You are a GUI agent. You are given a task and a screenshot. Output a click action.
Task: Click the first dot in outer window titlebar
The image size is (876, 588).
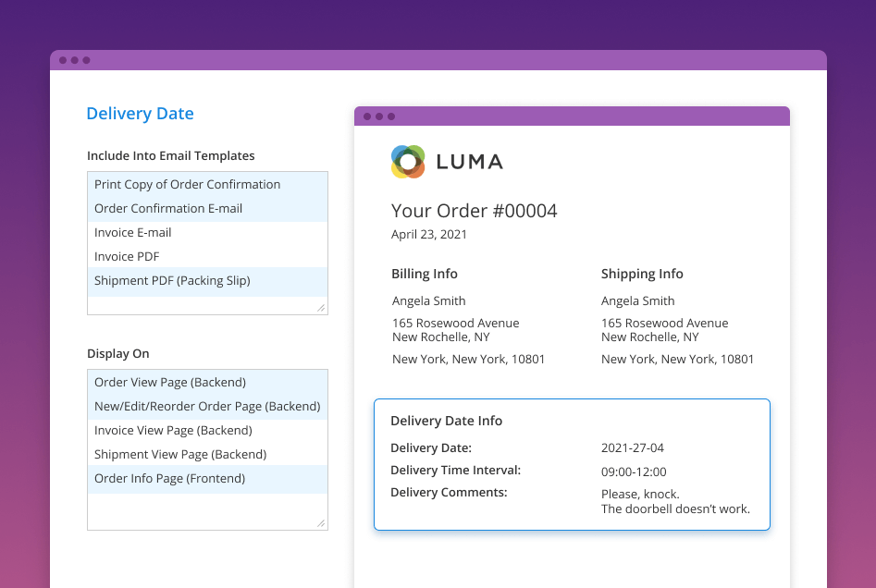point(63,60)
